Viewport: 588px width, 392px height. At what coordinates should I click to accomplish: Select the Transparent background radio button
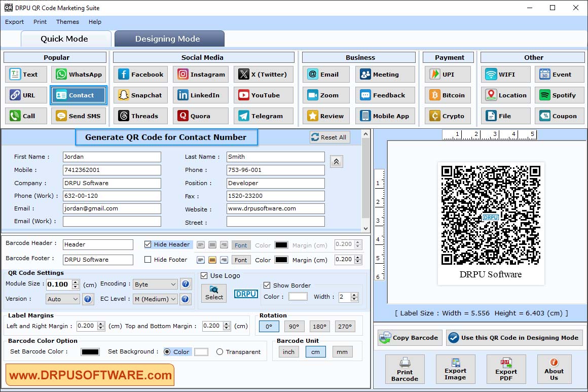(220, 352)
